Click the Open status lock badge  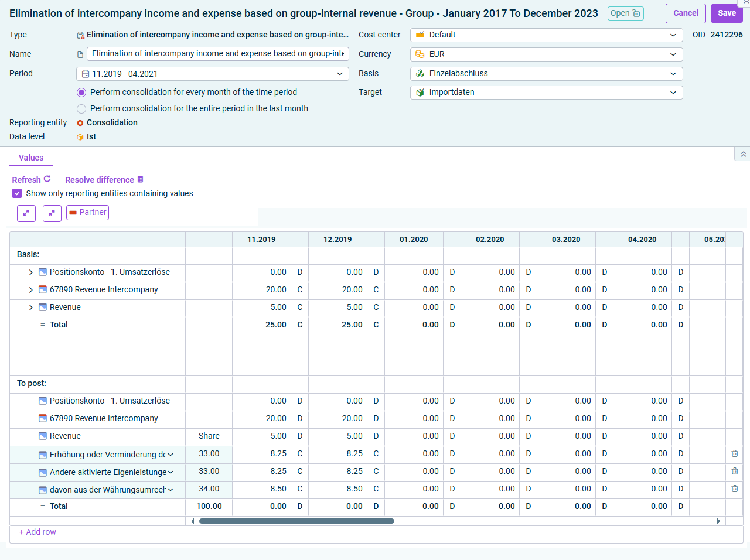point(625,13)
